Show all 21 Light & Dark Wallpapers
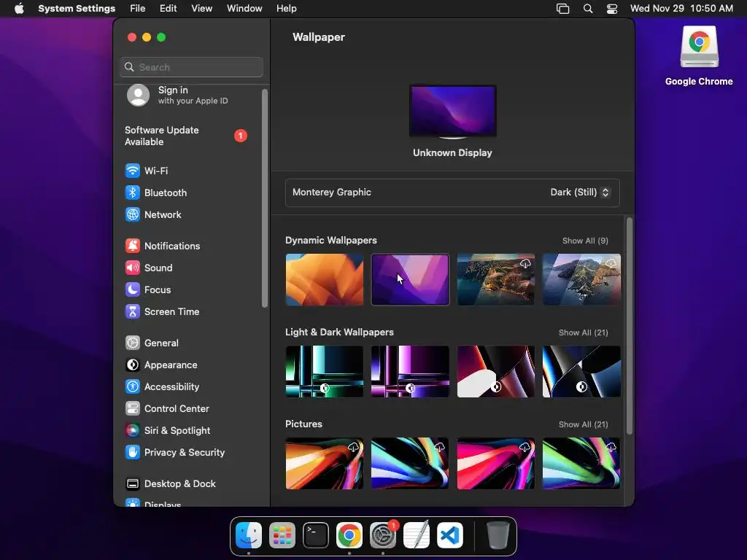The image size is (747, 560). 583,332
